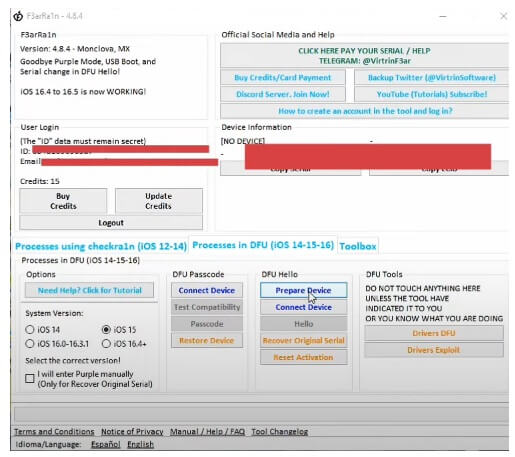Select the iOS 15 radio button
Viewport: 515px width, 457px height.
click(119, 330)
